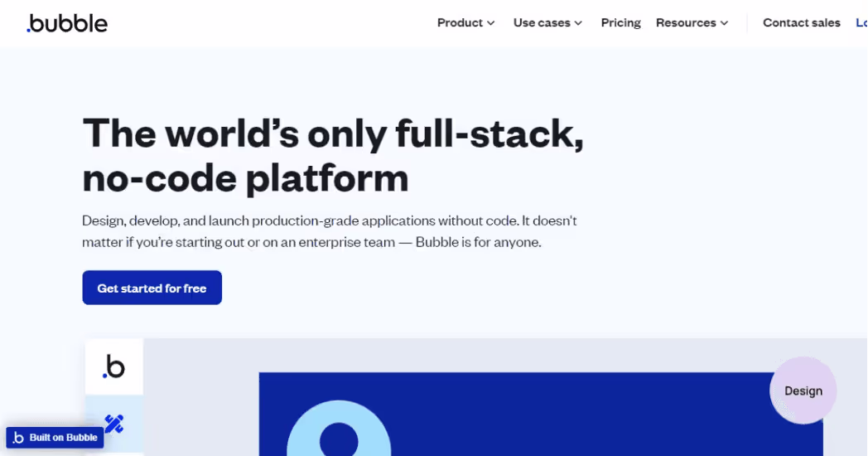
Task: Expand the Use cases chevron arrow
Action: click(x=578, y=23)
